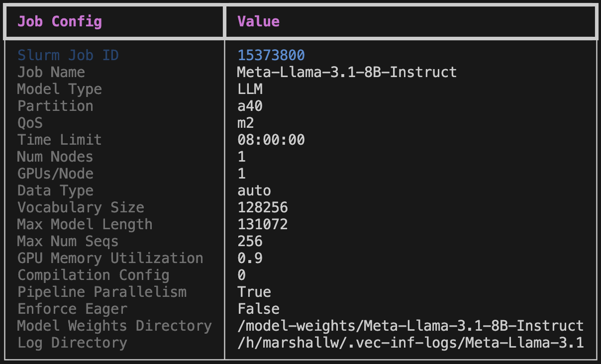Click the Max Model Length value 131072

[x=263, y=224]
